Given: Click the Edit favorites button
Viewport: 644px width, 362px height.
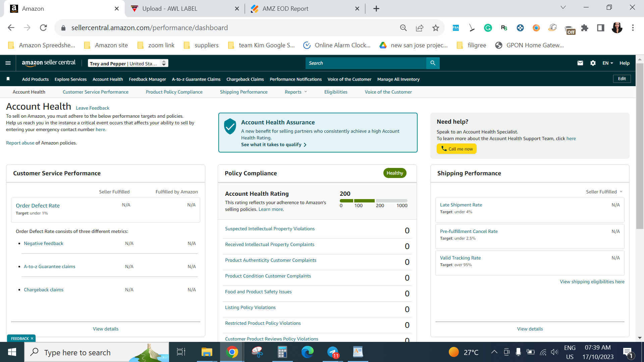Looking at the screenshot, I should pos(622,79).
